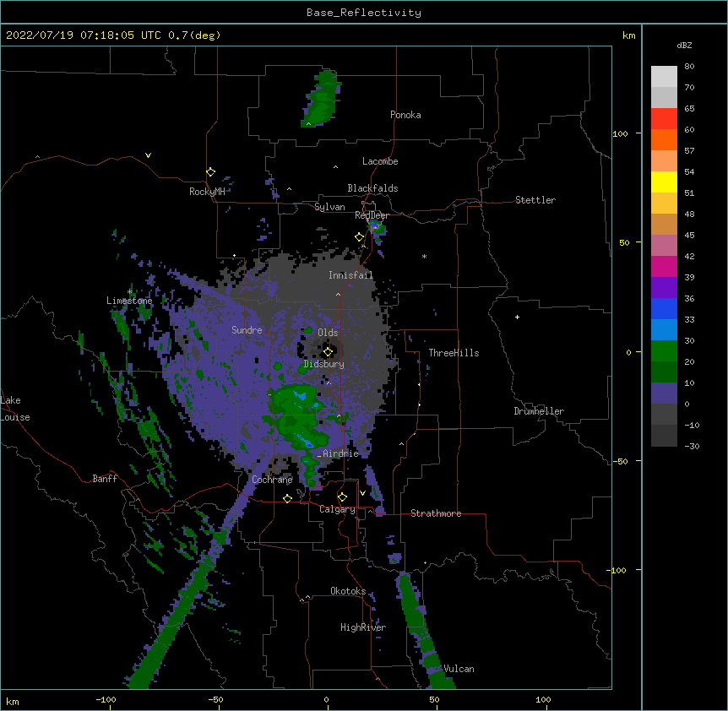Click the Vulcan label
Screen dimensions: 728x711
(x=459, y=669)
